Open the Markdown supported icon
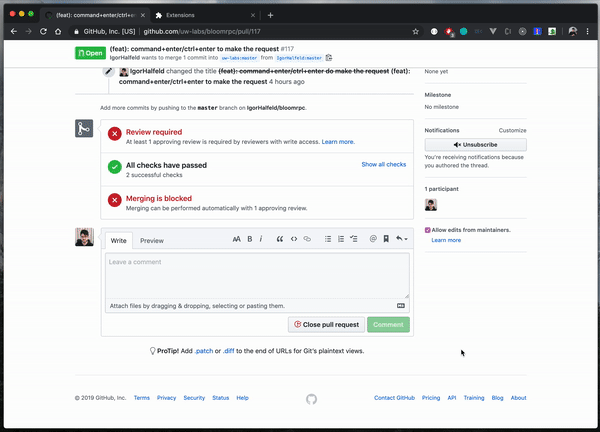 401,306
